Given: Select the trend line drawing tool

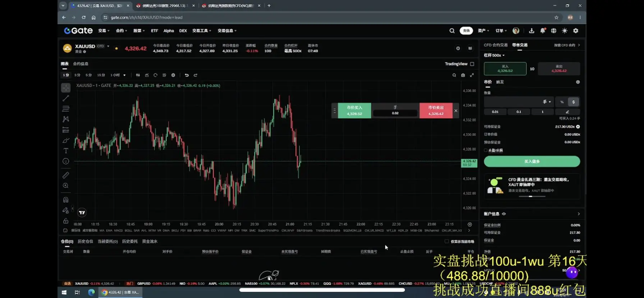Looking at the screenshot, I should 66,98.
